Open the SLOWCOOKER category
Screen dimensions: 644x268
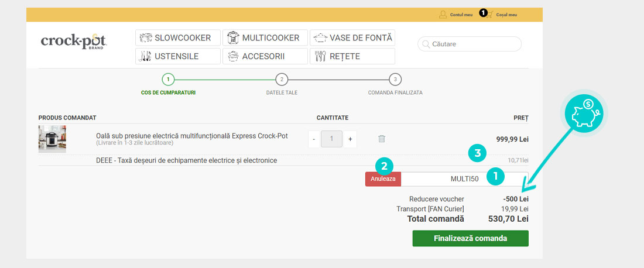pyautogui.click(x=178, y=38)
